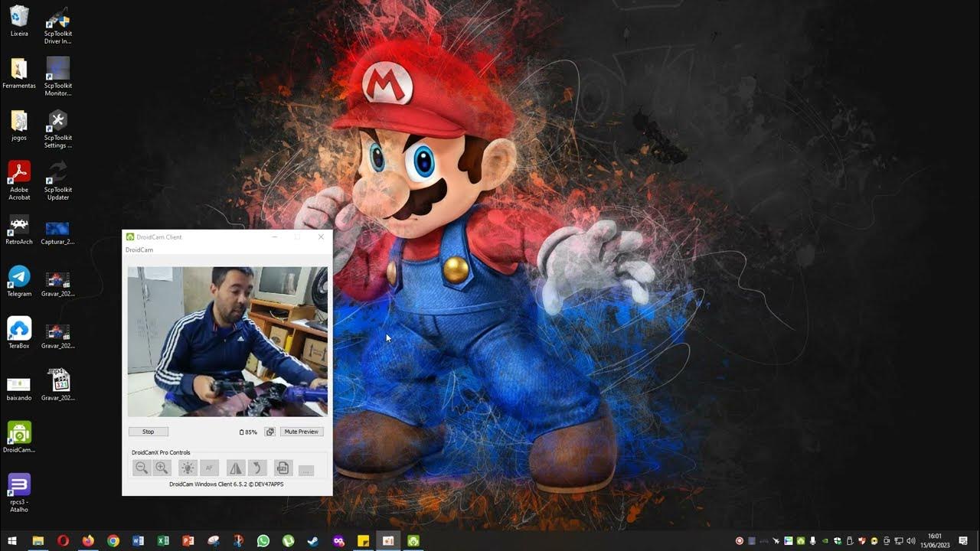The width and height of the screenshot is (980, 551).
Task: Rotate the video with the rotate icon
Action: (x=257, y=468)
